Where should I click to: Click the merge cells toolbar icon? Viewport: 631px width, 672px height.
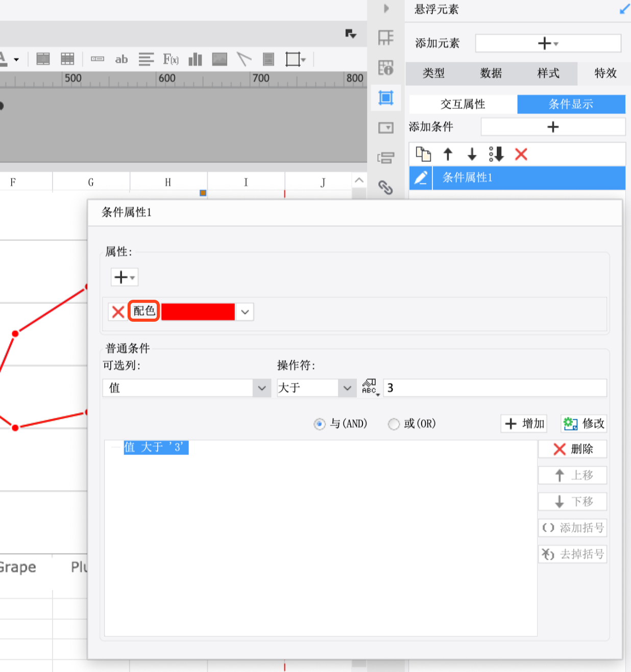(x=43, y=59)
